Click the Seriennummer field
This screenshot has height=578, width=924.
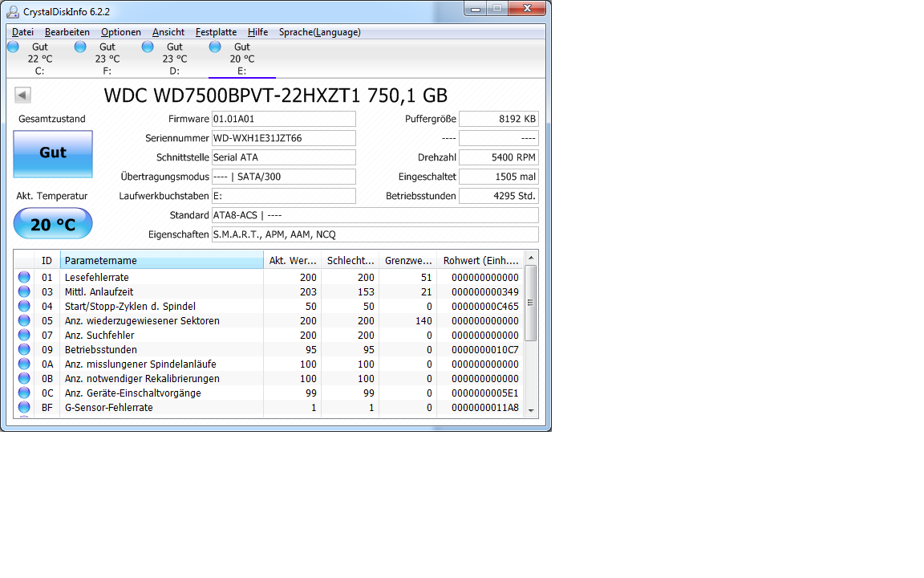tap(283, 138)
